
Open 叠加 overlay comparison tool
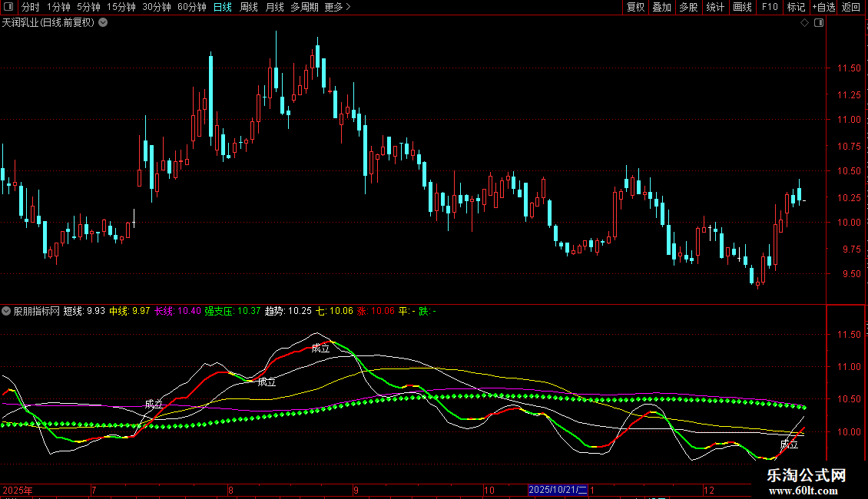click(x=661, y=7)
